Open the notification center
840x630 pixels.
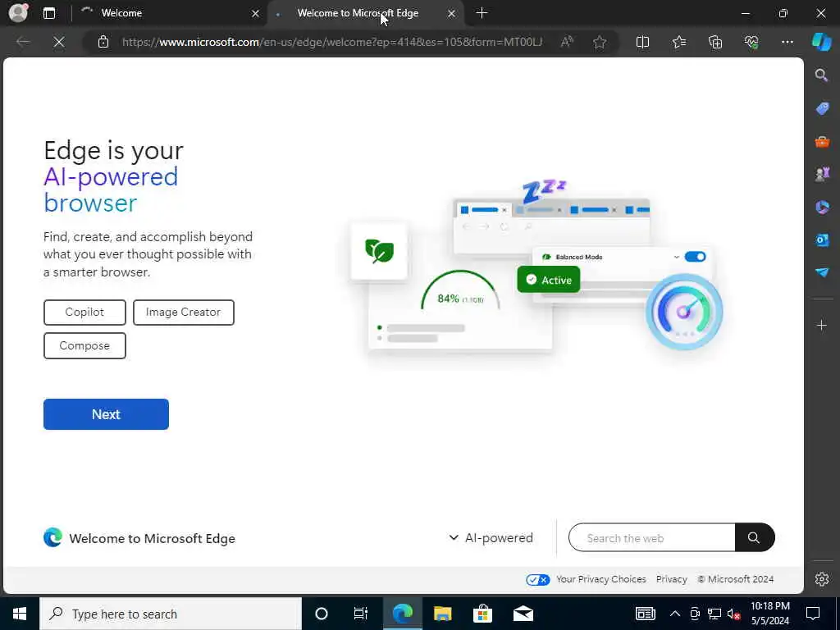click(813, 614)
